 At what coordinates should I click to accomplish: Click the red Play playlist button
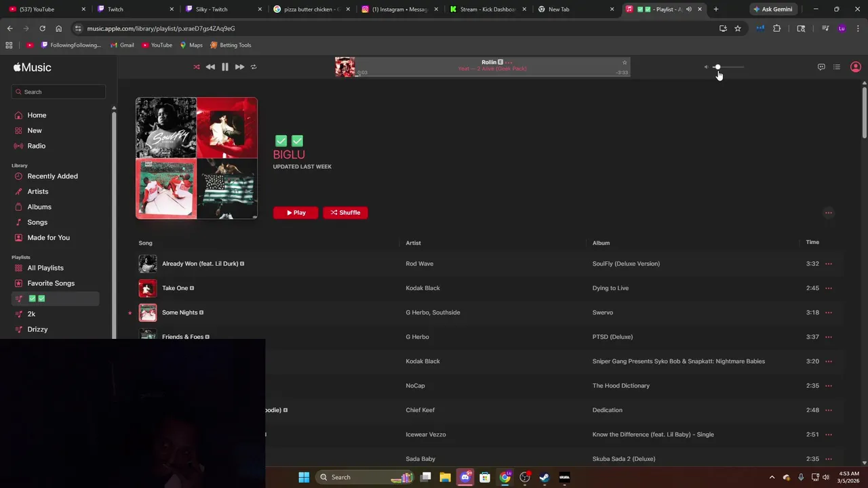click(x=296, y=213)
